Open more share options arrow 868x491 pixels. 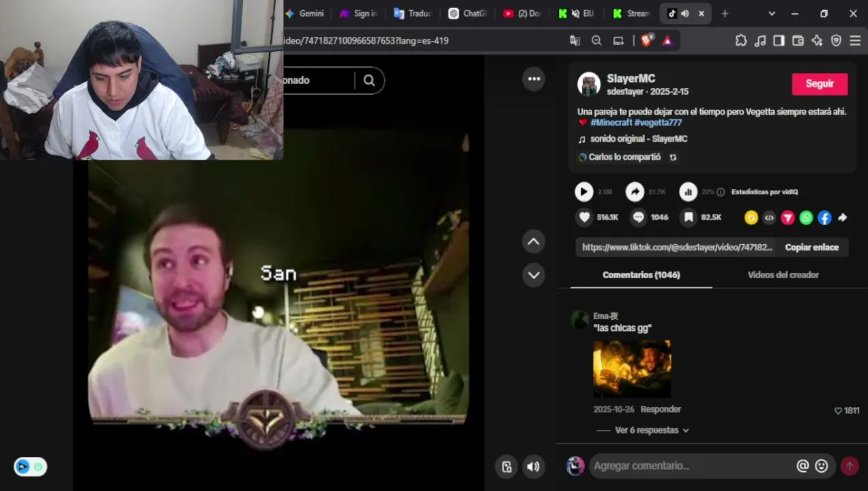coord(842,218)
